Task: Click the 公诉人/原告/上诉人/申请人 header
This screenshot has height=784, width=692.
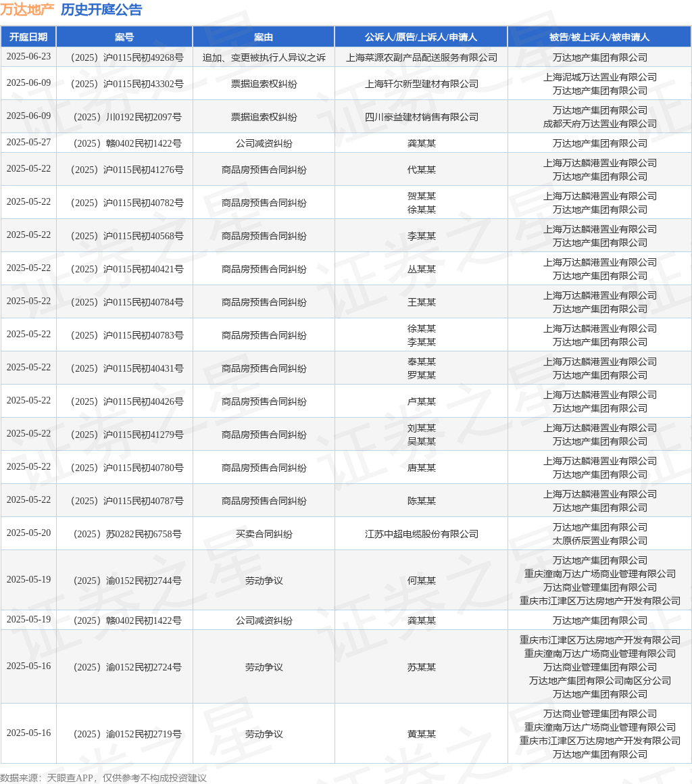Action: point(421,37)
